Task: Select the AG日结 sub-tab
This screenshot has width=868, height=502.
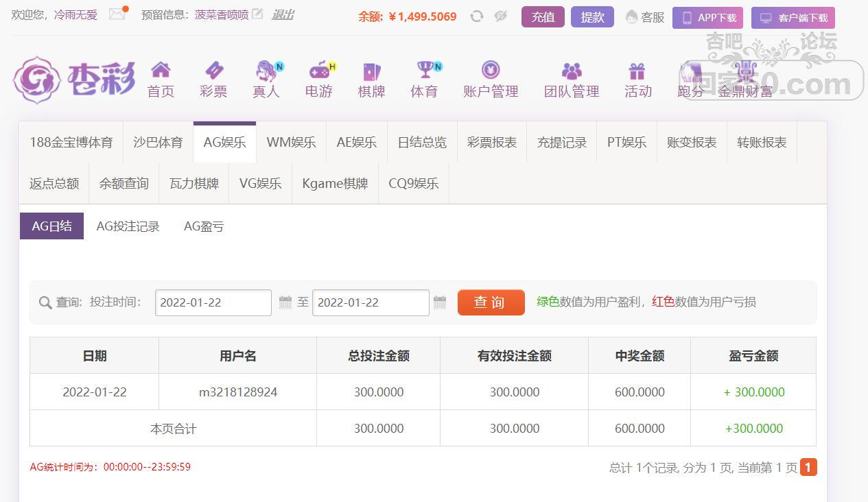Action: [51, 226]
